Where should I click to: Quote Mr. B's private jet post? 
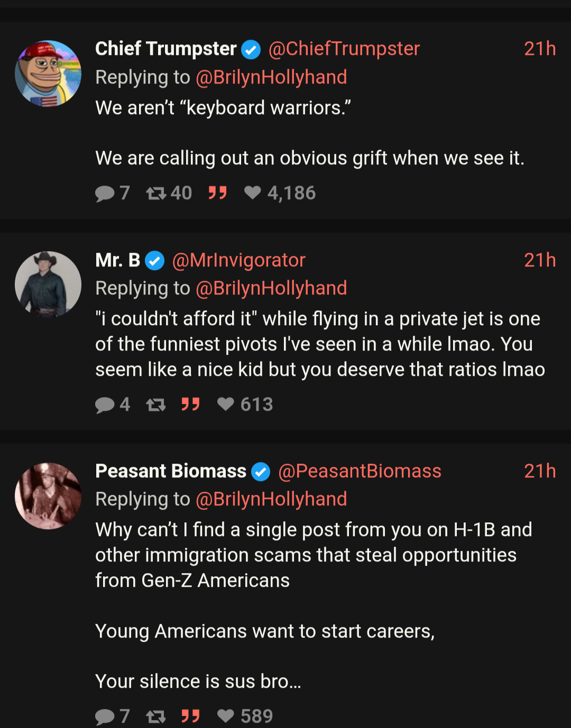[190, 404]
